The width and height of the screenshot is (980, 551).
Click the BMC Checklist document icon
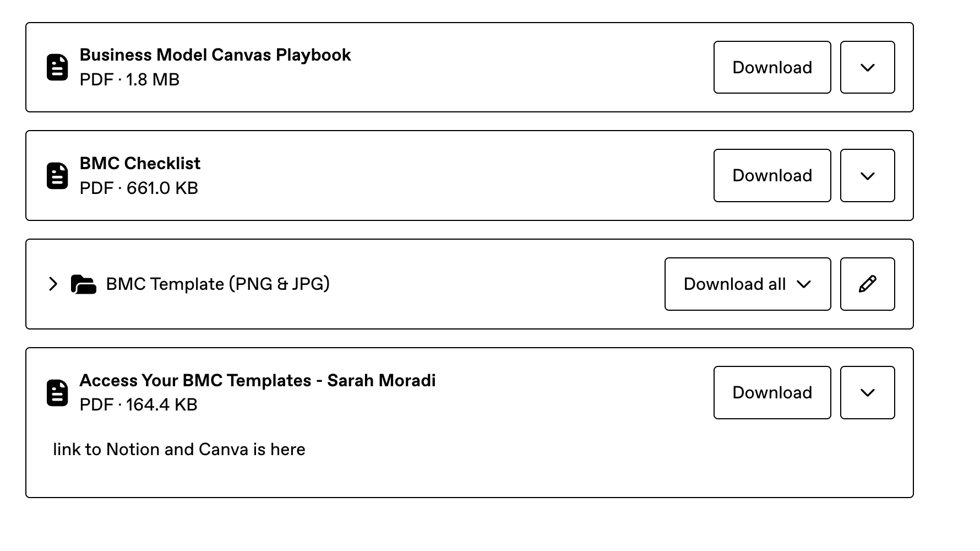57,176
